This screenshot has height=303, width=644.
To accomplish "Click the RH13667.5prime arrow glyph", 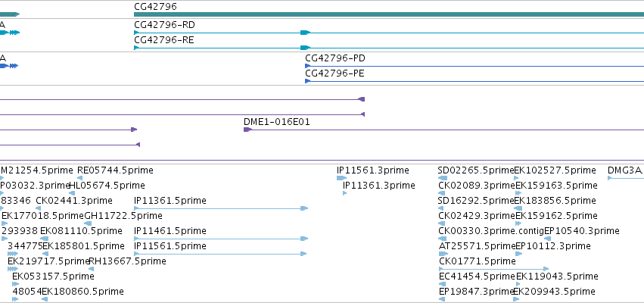I will coord(91,269).
